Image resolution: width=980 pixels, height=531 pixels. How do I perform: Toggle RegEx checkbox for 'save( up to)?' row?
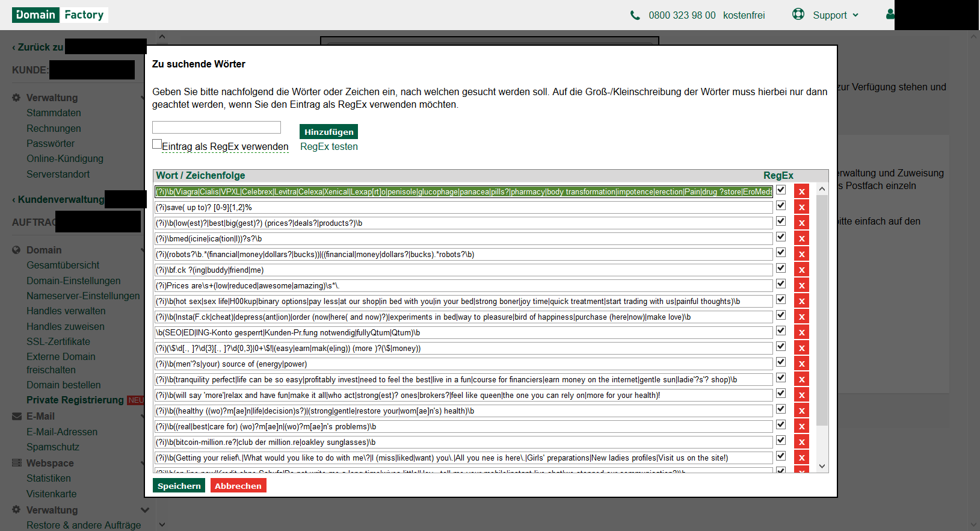[x=781, y=205]
